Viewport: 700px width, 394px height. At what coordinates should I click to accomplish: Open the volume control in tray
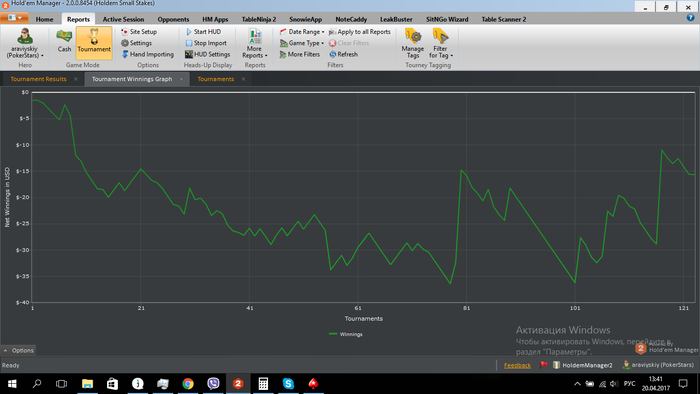coord(614,384)
